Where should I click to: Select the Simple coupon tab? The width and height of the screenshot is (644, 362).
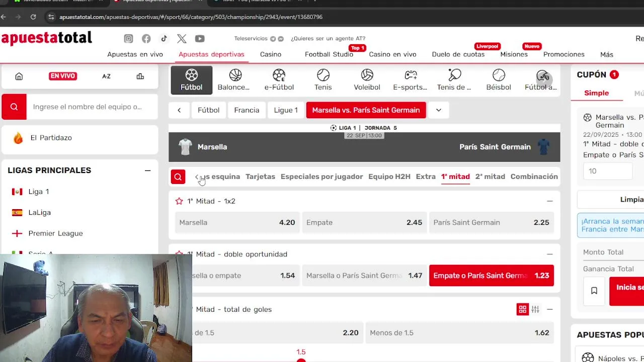coord(596,93)
